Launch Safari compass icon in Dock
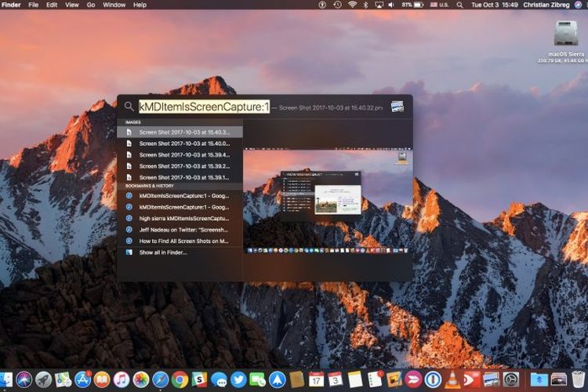 tap(161, 380)
